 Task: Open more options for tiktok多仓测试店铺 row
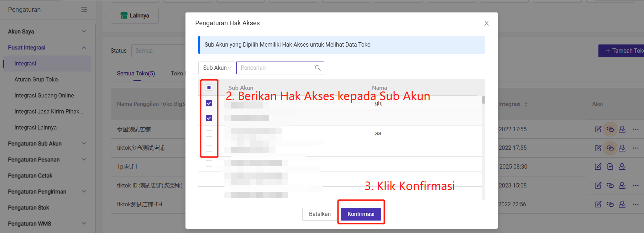636,148
